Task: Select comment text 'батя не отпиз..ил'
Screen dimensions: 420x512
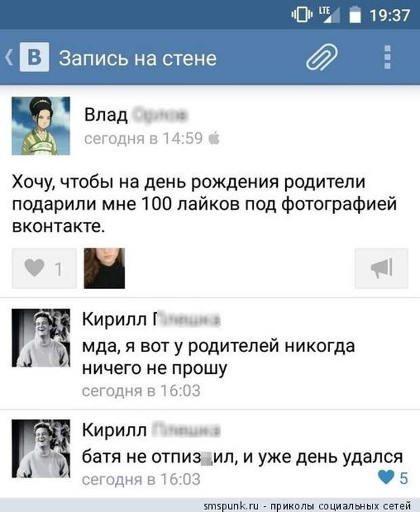Action: click(x=160, y=456)
